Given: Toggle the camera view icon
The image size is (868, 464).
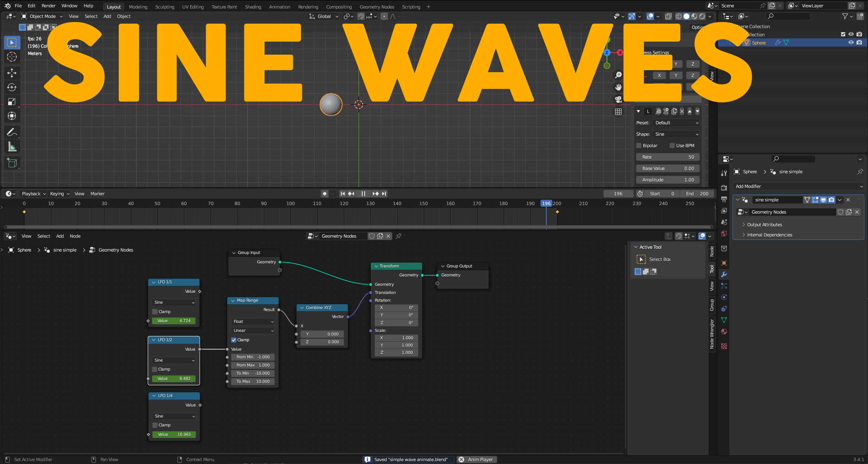Looking at the screenshot, I should tap(618, 99).
